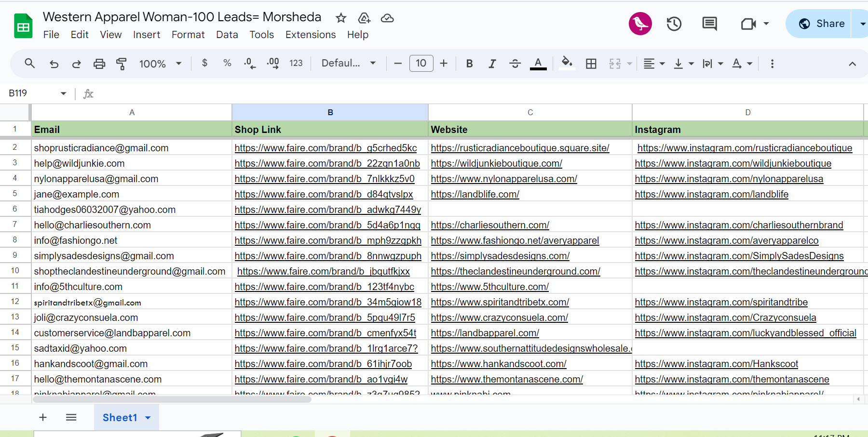The height and width of the screenshot is (437, 868).
Task: Select cell jane@example.com
Action: (x=132, y=194)
